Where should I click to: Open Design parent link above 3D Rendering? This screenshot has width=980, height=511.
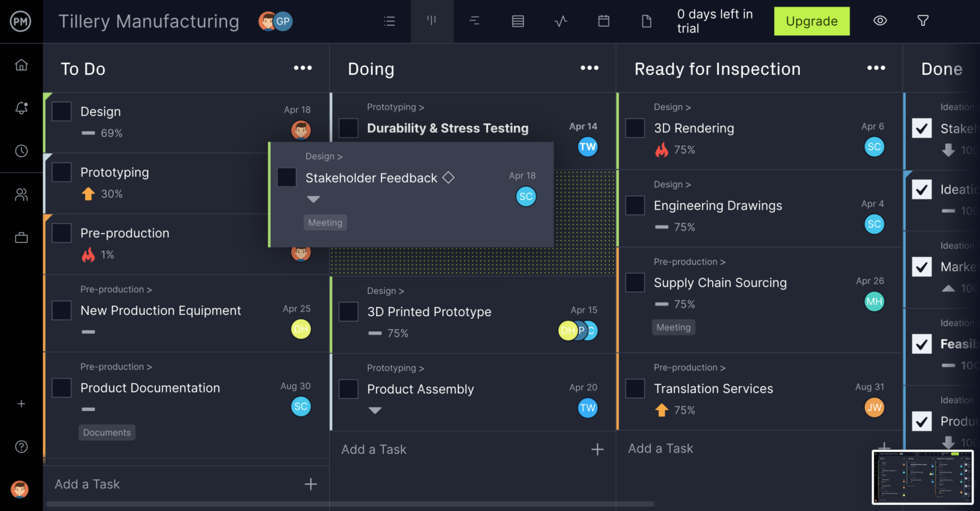672,107
